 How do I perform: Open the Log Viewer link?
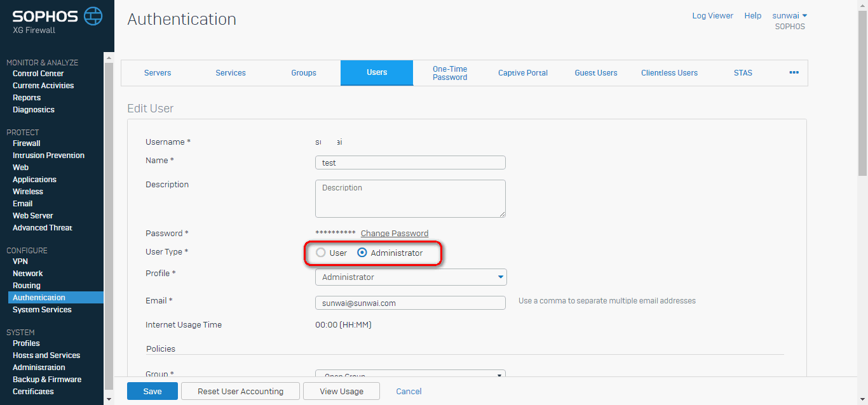[x=712, y=15]
